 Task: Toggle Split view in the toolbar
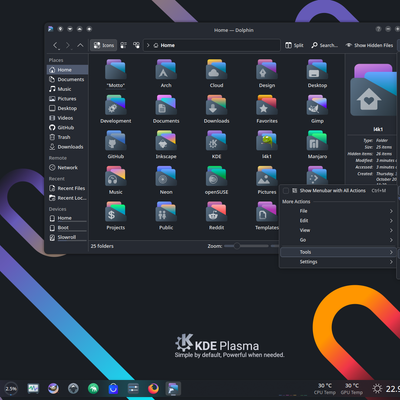pos(294,45)
